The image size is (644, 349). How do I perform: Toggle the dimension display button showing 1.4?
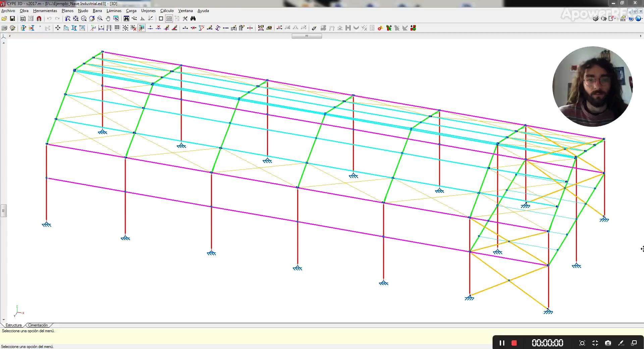click(x=169, y=19)
